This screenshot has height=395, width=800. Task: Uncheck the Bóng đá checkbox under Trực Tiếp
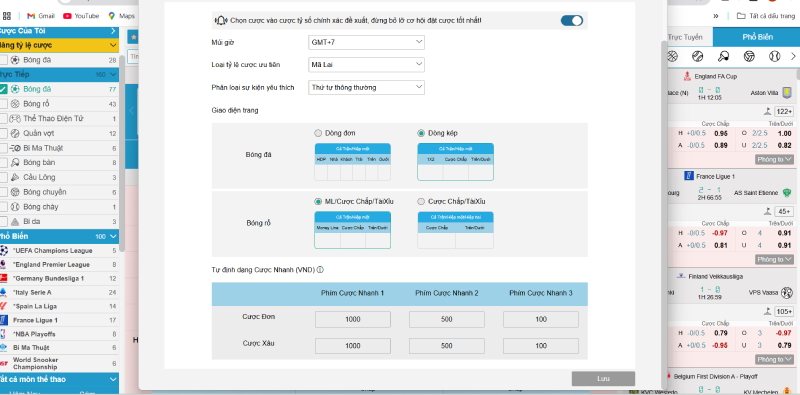(x=4, y=89)
